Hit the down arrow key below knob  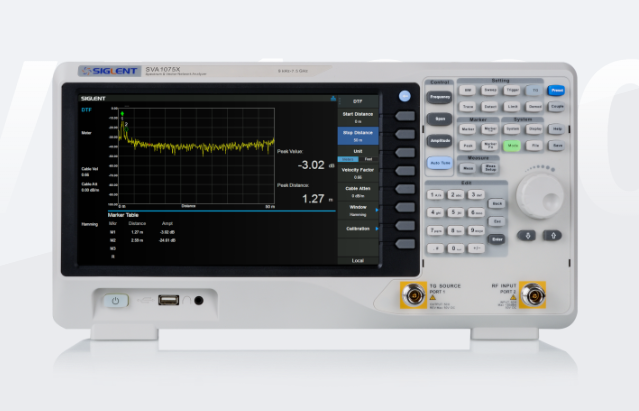pyautogui.click(x=527, y=235)
